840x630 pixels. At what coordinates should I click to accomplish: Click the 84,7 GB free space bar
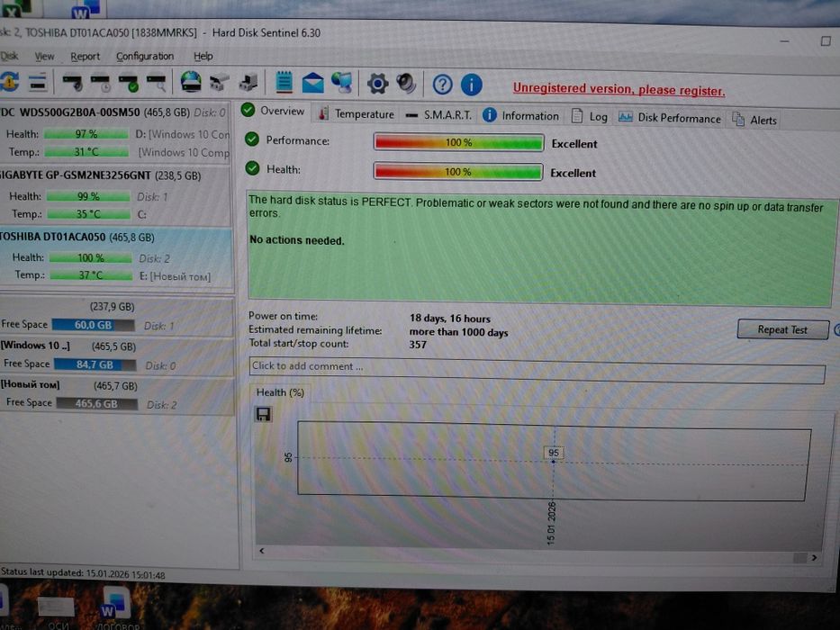[95, 364]
